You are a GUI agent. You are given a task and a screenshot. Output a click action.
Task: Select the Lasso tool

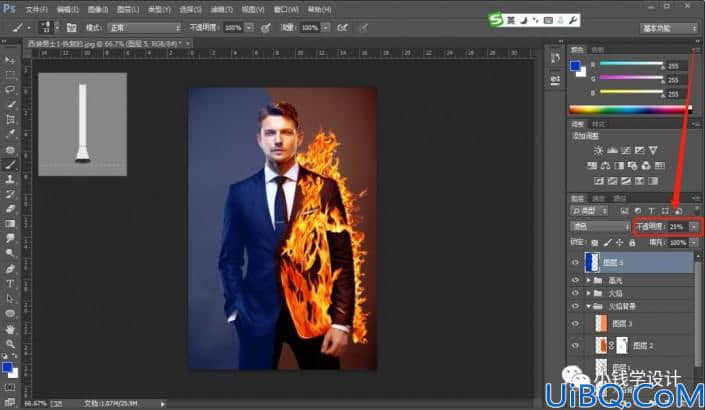point(10,90)
